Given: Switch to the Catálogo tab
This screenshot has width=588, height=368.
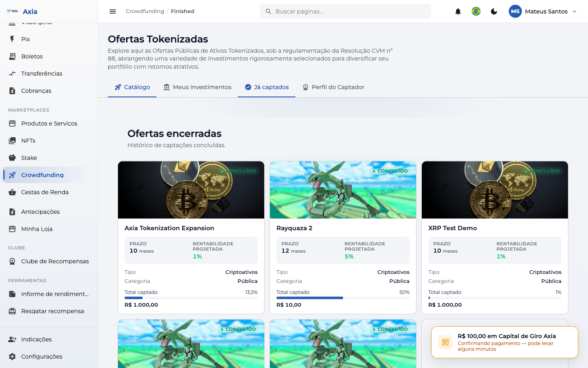Looking at the screenshot, I should tap(132, 87).
